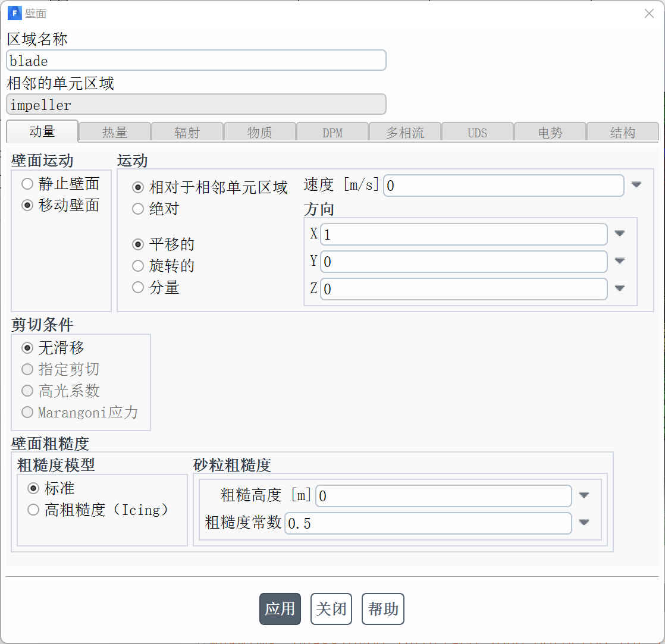Select the 静止壁面 radio option
Screen dimensions: 665x644
click(27, 184)
